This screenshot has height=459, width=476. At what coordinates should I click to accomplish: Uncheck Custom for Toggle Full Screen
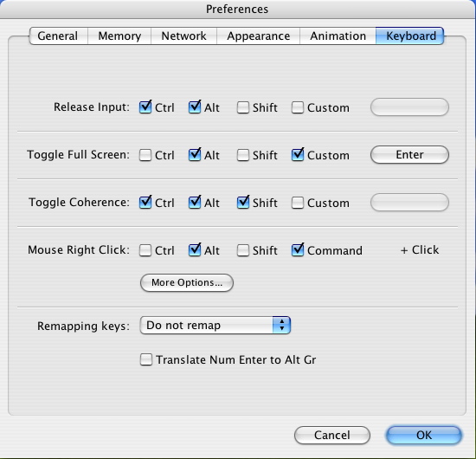[x=298, y=155]
